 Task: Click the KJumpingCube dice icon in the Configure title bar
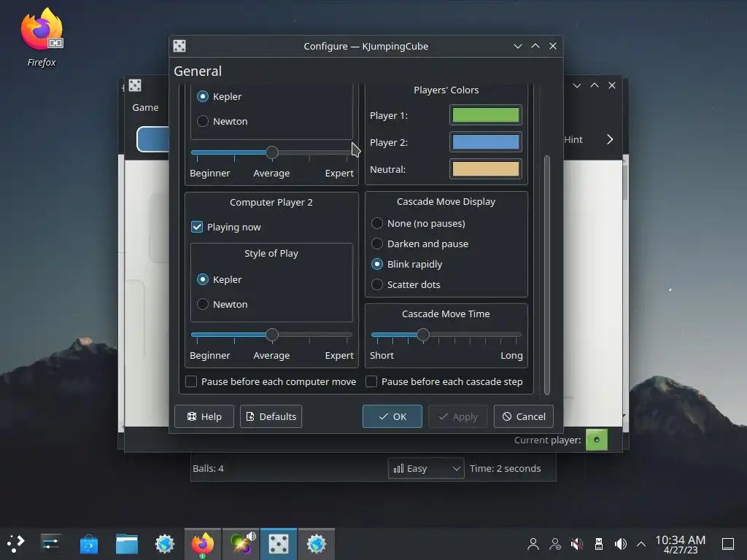tap(179, 46)
